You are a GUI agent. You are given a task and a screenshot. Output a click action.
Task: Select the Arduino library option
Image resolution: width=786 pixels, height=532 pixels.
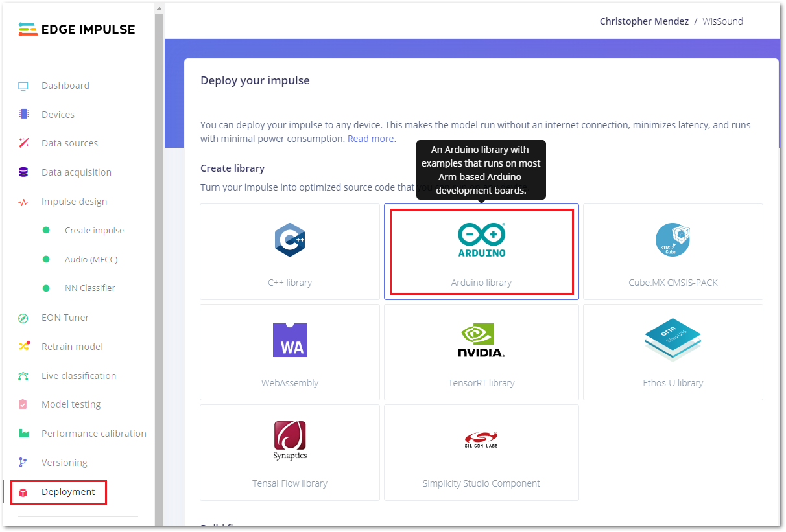point(481,251)
